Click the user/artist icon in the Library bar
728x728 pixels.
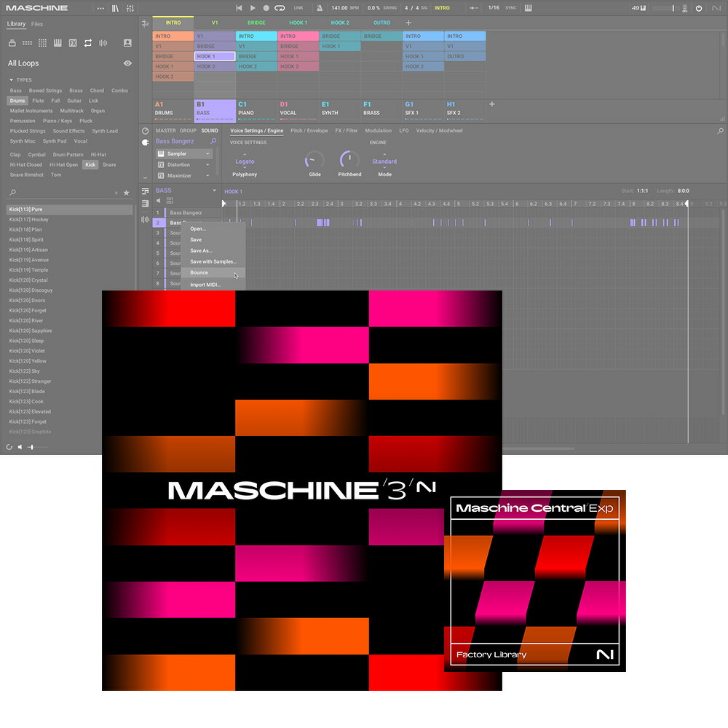tap(127, 43)
